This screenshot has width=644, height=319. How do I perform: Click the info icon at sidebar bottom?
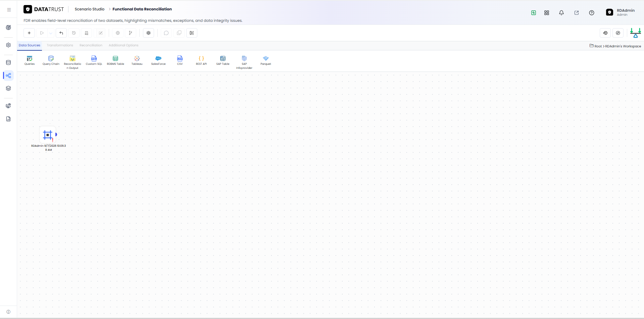point(8,312)
